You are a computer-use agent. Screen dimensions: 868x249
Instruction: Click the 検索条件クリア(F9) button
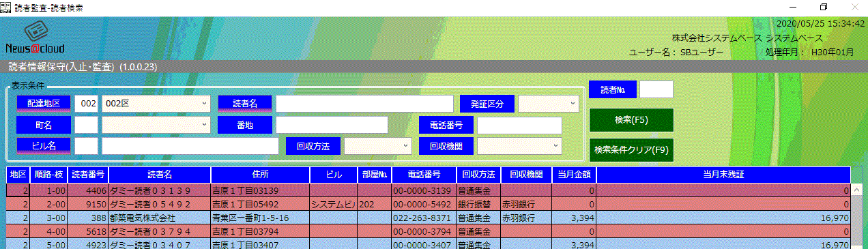pyautogui.click(x=631, y=149)
